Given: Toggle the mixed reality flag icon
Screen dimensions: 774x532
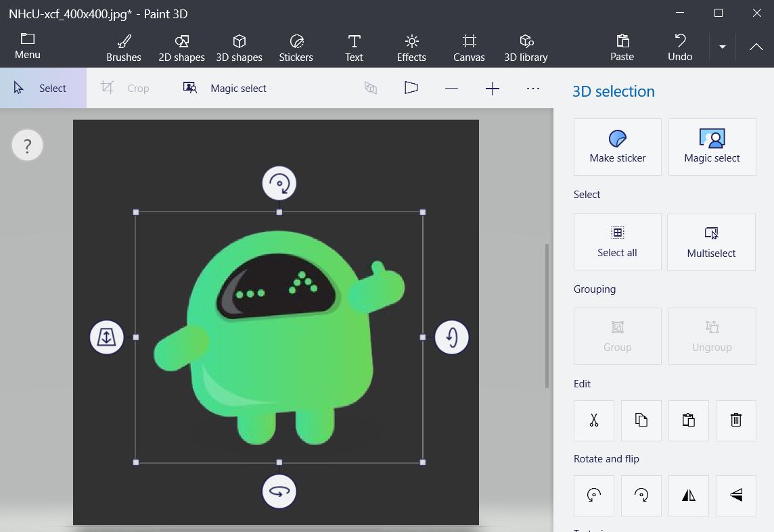Looking at the screenshot, I should (x=411, y=89).
